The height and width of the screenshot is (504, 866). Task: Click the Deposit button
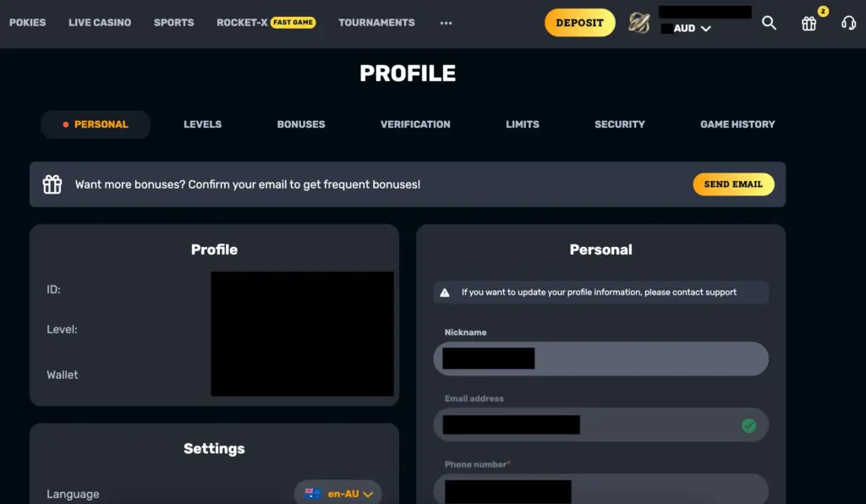(x=579, y=23)
